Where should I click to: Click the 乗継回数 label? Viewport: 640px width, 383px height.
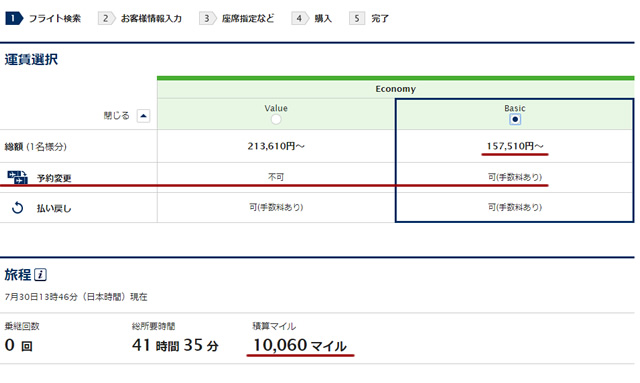22,326
